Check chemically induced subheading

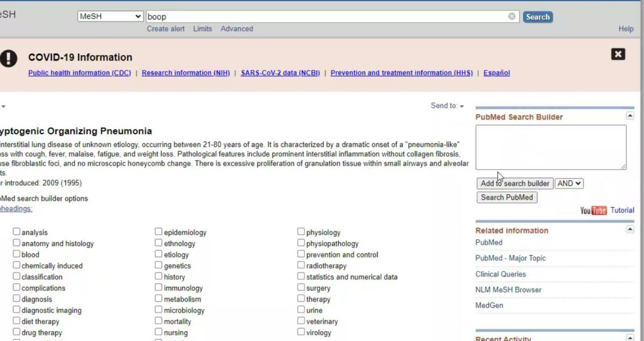click(17, 265)
